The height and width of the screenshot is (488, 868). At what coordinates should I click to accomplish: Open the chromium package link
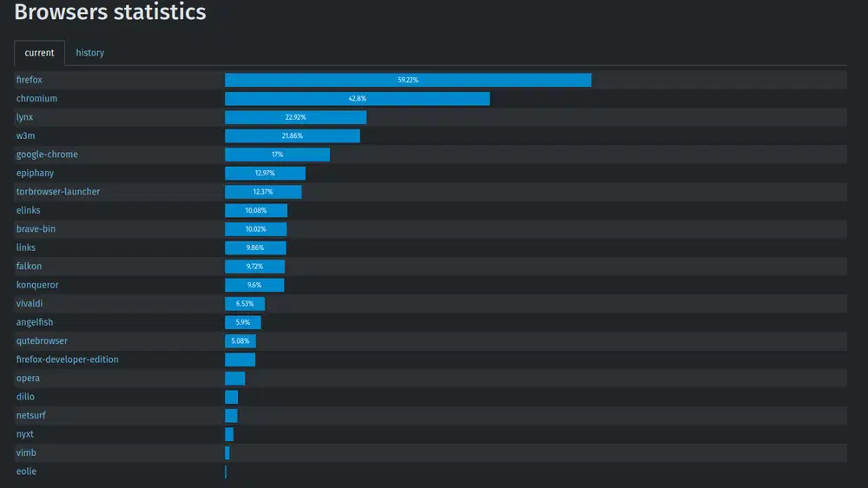point(36,99)
